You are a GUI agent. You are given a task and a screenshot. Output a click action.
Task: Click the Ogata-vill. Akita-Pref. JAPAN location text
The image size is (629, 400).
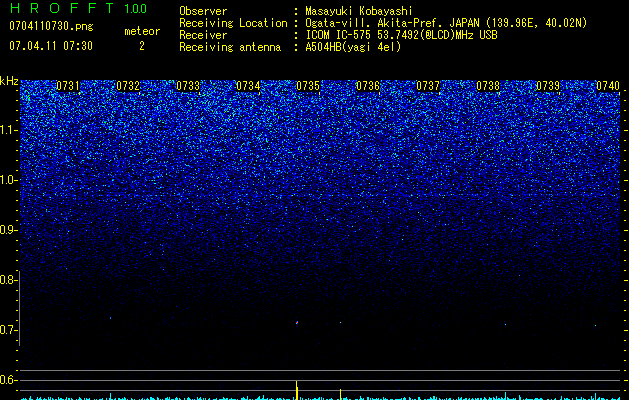[x=446, y=23]
